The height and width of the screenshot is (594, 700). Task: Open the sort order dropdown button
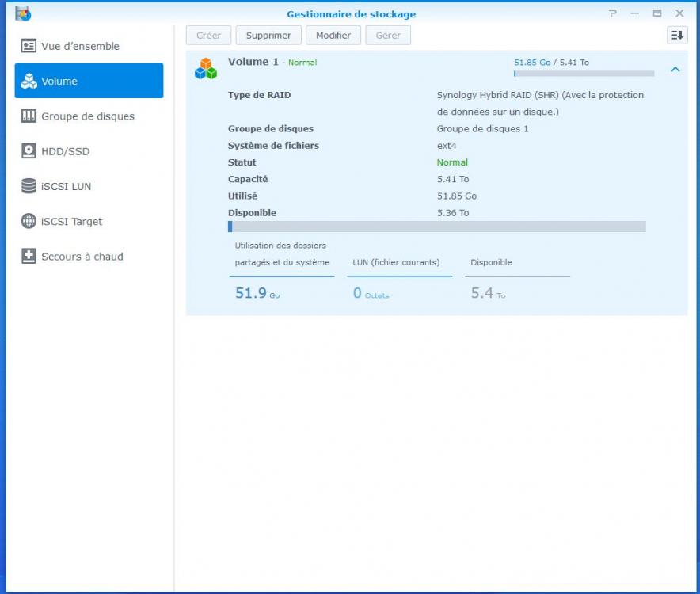(677, 35)
